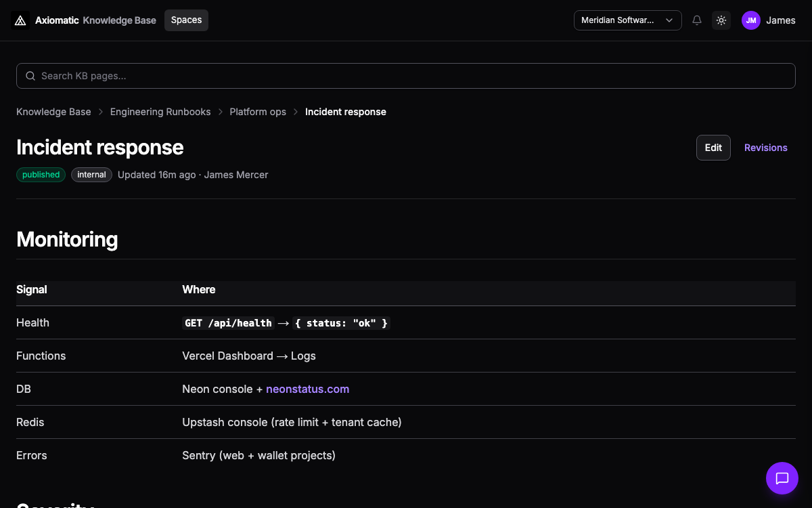Click the { status: "ok" } code snippet
Screen dimensions: 812x508
pyautogui.click(x=341, y=323)
